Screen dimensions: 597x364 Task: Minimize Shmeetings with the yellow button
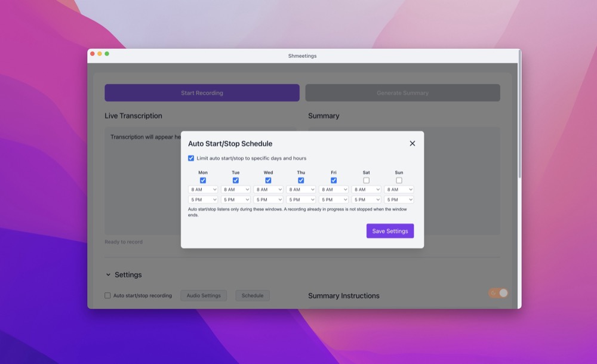99,54
